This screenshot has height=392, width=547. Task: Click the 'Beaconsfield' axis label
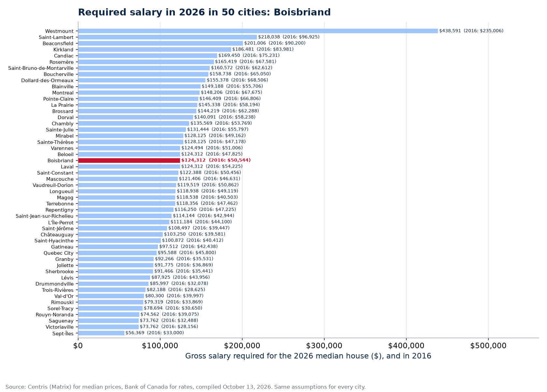click(58, 43)
